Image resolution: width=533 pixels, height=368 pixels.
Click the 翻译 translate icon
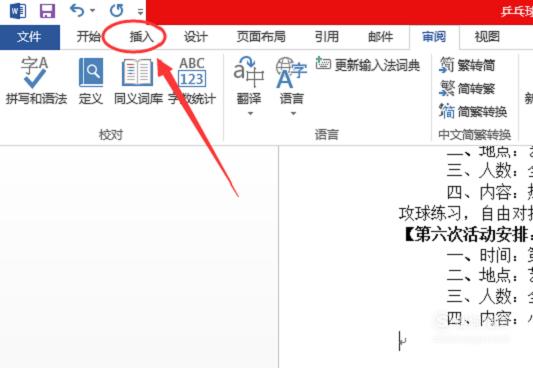click(x=249, y=72)
